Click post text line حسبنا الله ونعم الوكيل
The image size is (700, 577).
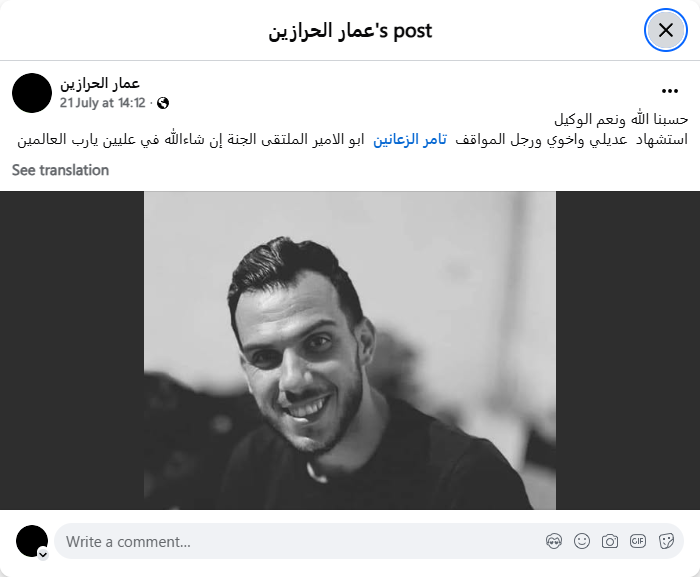(x=621, y=119)
